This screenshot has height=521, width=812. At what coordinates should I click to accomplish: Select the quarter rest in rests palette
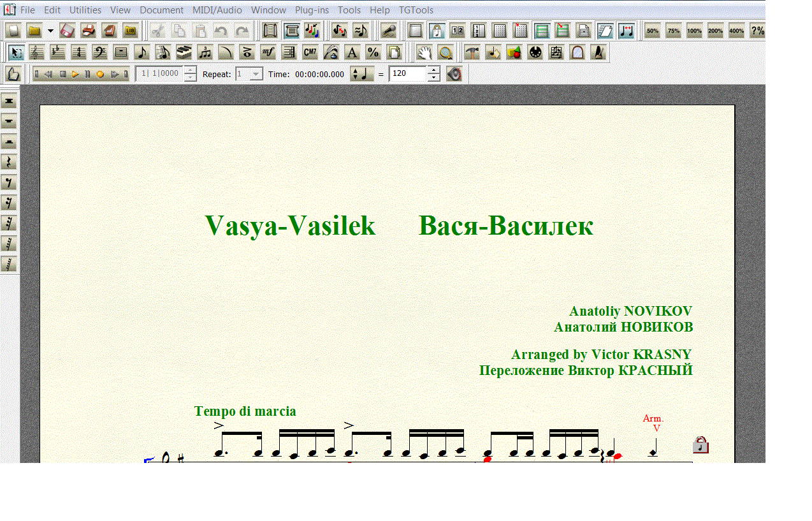(x=10, y=162)
